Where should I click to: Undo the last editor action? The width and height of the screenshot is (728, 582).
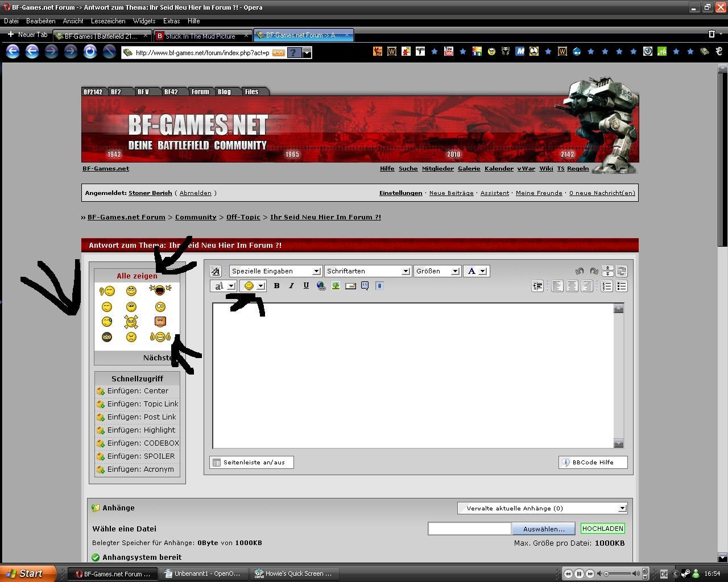(x=580, y=271)
